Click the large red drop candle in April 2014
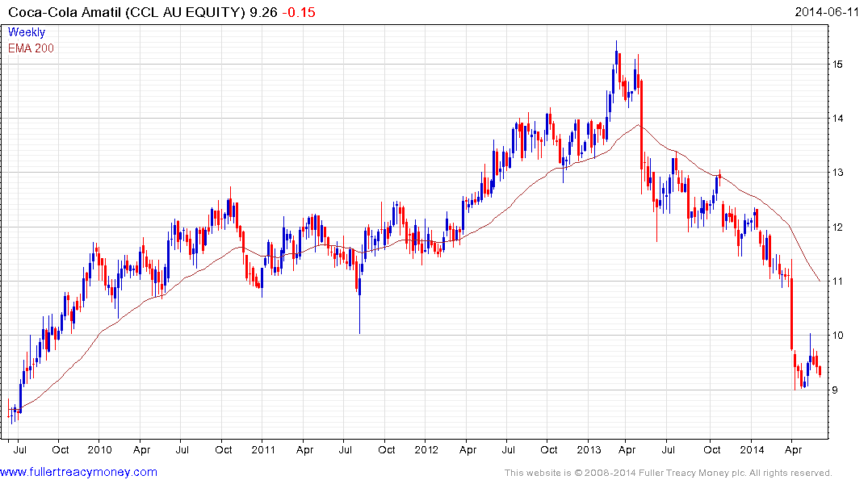This screenshot has width=868, height=484. pyautogui.click(x=791, y=313)
